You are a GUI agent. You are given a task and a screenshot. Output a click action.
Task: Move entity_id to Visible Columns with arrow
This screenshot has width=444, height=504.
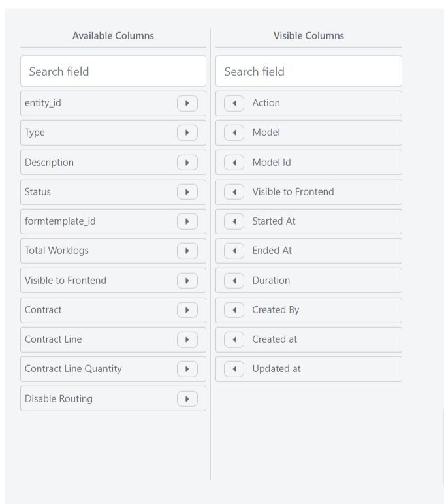(187, 104)
